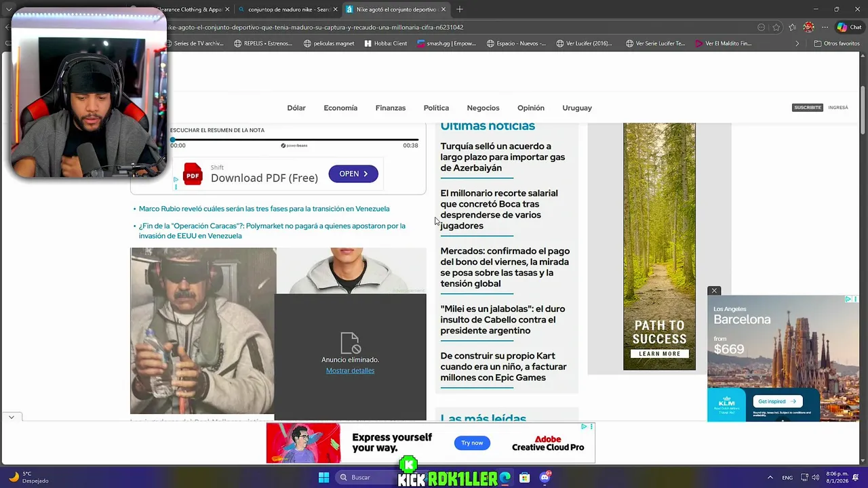
Task: Open the Windows Start menu
Action: pyautogui.click(x=323, y=477)
